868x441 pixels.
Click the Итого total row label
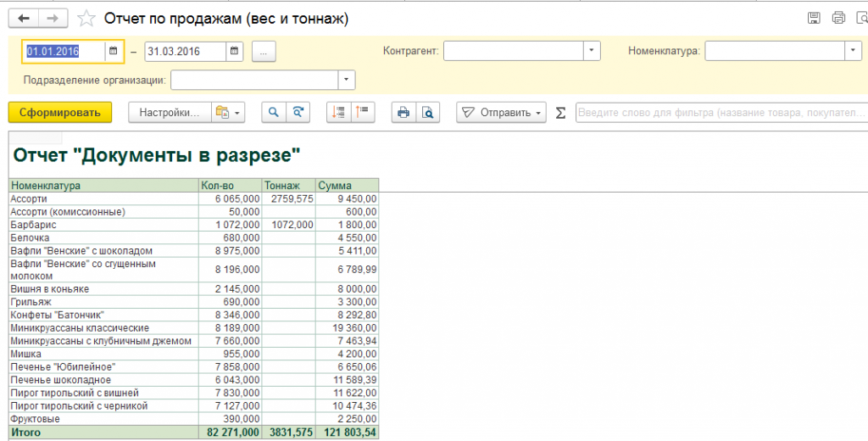pyautogui.click(x=26, y=433)
